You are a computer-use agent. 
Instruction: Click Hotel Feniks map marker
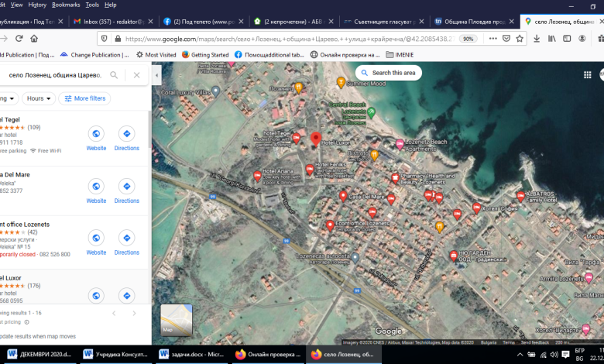pos(310,170)
